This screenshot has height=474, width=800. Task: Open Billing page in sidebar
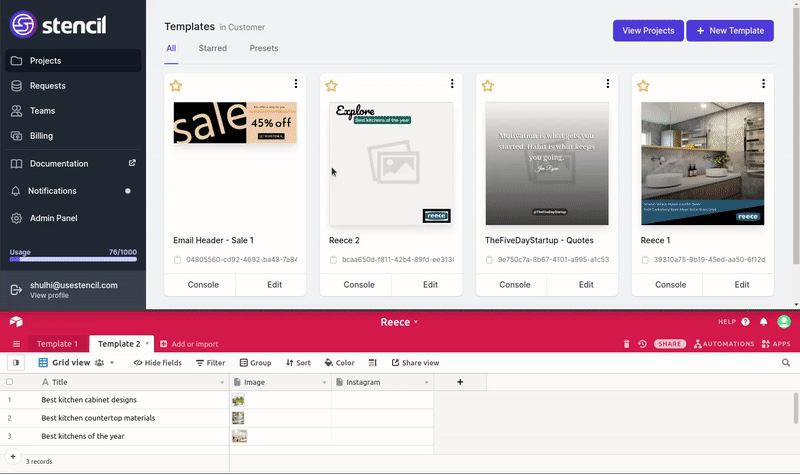point(73,136)
